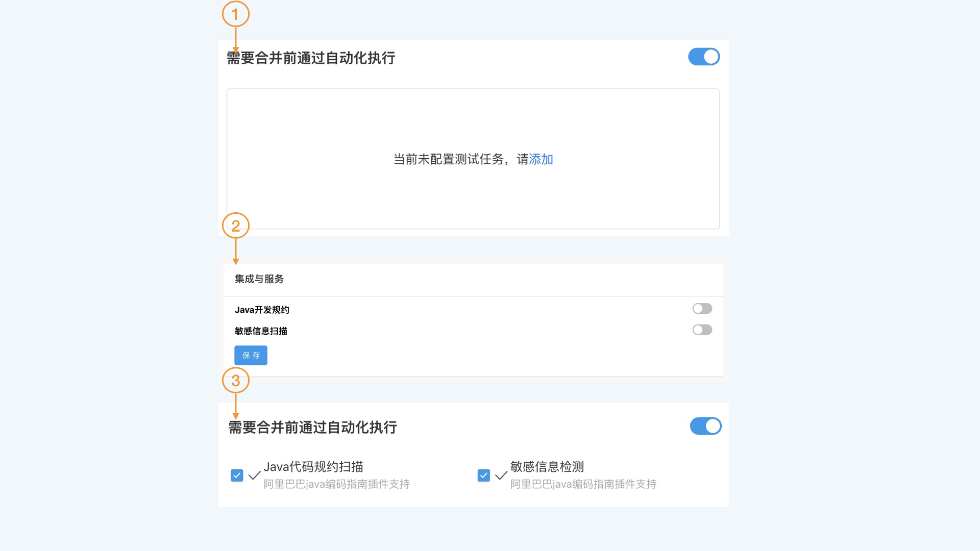
Task: Click the orange circle marker labeled 1
Action: point(236,14)
